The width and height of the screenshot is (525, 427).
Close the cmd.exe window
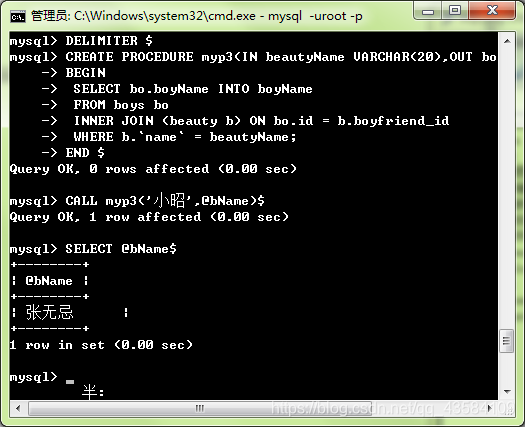[492, 11]
